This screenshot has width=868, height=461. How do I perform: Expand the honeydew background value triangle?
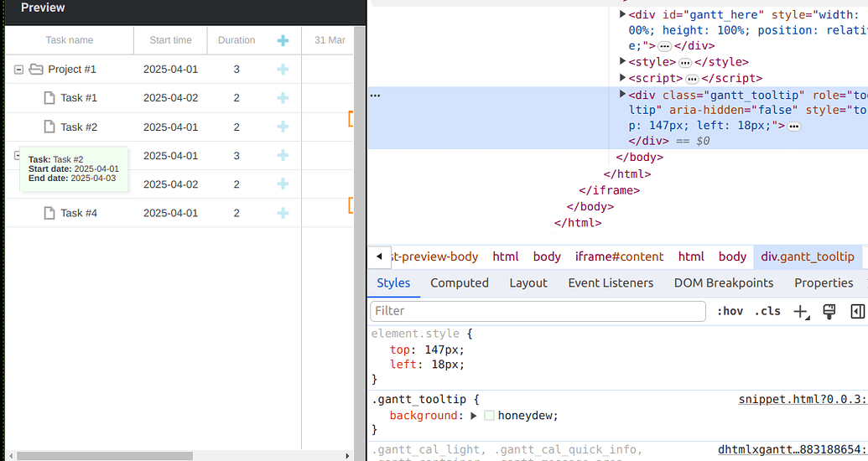pyautogui.click(x=473, y=416)
